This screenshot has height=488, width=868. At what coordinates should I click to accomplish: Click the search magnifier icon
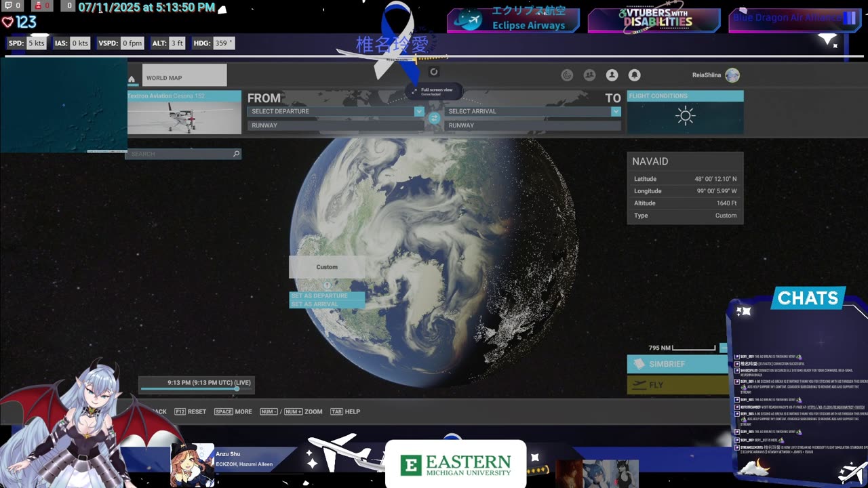point(236,154)
